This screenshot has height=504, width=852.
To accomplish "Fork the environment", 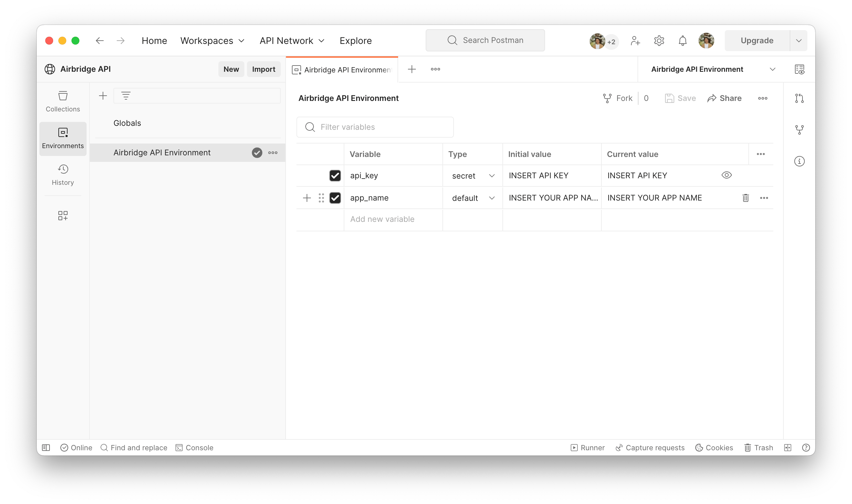I will pyautogui.click(x=618, y=99).
